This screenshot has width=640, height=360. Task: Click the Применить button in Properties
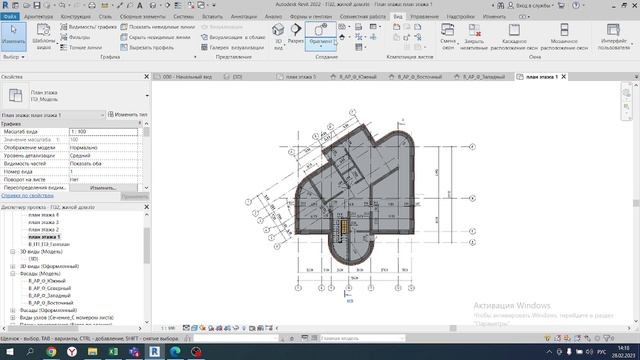coord(135,196)
